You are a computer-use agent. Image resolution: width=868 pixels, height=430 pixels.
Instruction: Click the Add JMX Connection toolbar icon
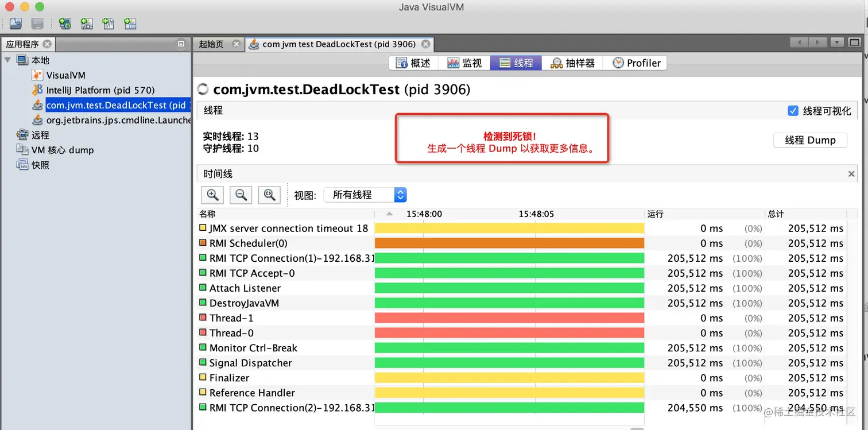point(87,24)
